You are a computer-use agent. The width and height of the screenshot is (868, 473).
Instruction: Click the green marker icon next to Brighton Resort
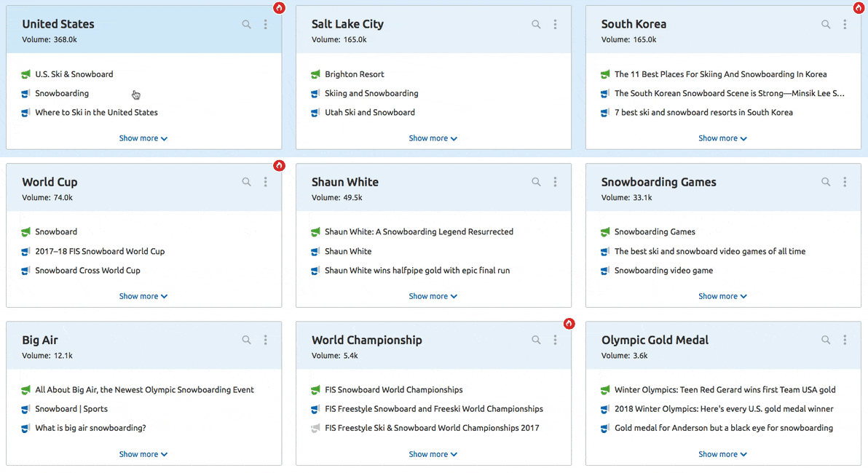(315, 73)
